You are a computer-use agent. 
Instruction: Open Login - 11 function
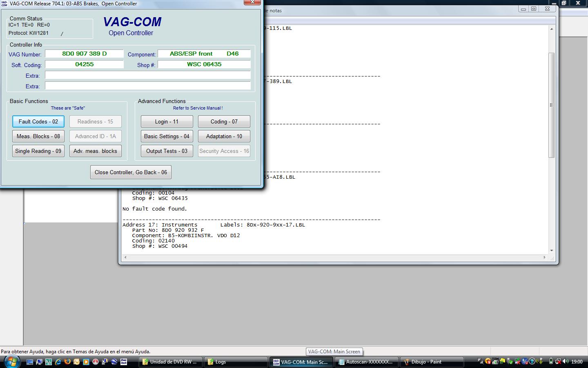(167, 121)
